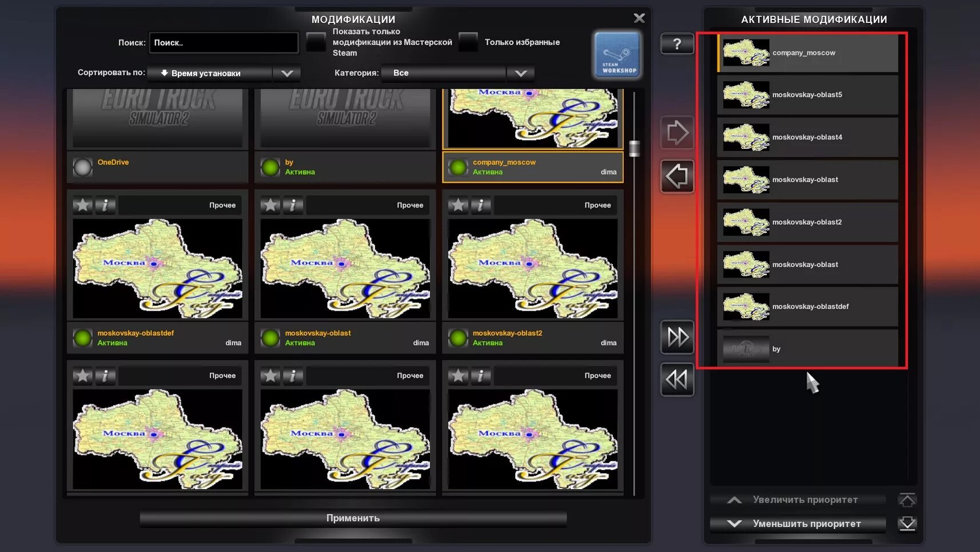Close the Модификации window
This screenshot has height=552, width=980.
click(639, 18)
